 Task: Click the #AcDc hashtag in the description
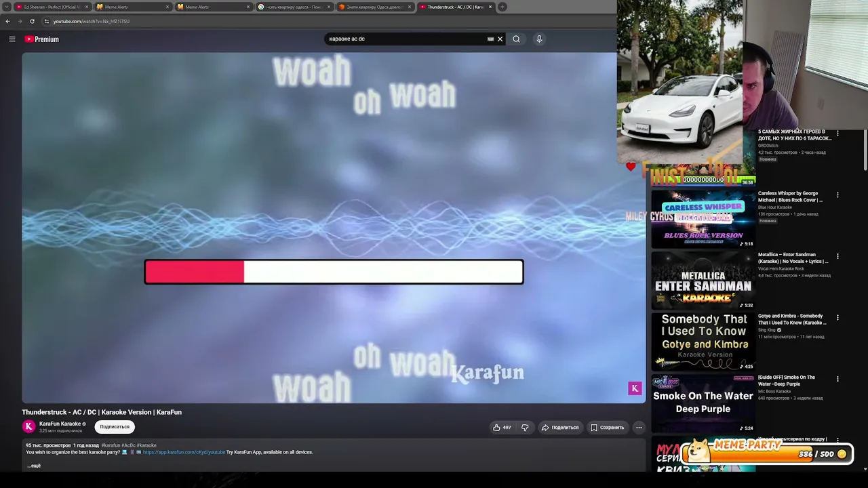(128, 445)
